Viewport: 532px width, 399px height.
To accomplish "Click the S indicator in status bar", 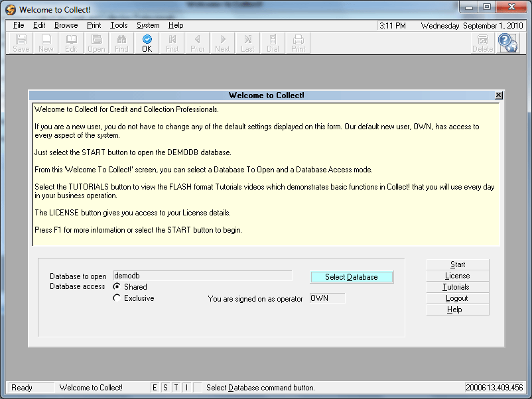I will click(165, 388).
